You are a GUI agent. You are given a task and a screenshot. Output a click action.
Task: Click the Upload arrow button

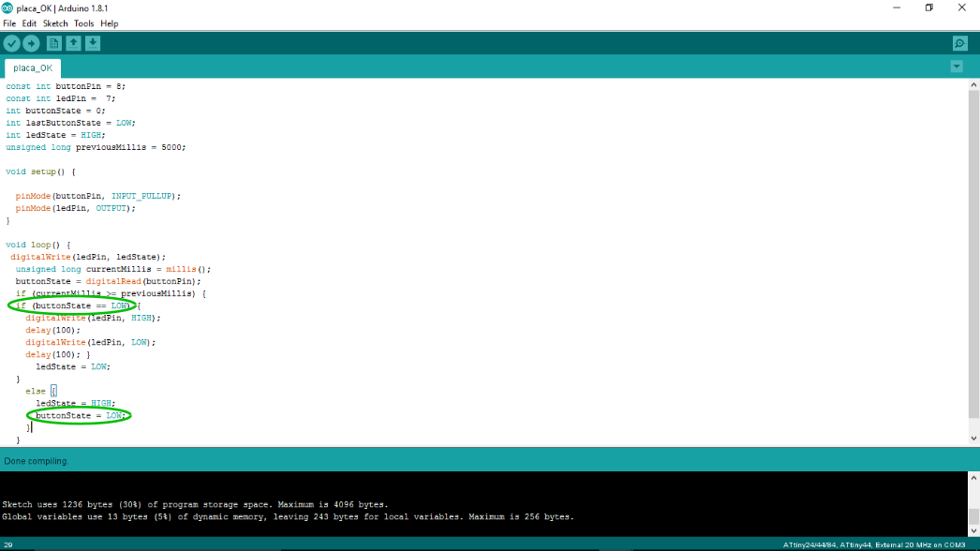click(31, 43)
